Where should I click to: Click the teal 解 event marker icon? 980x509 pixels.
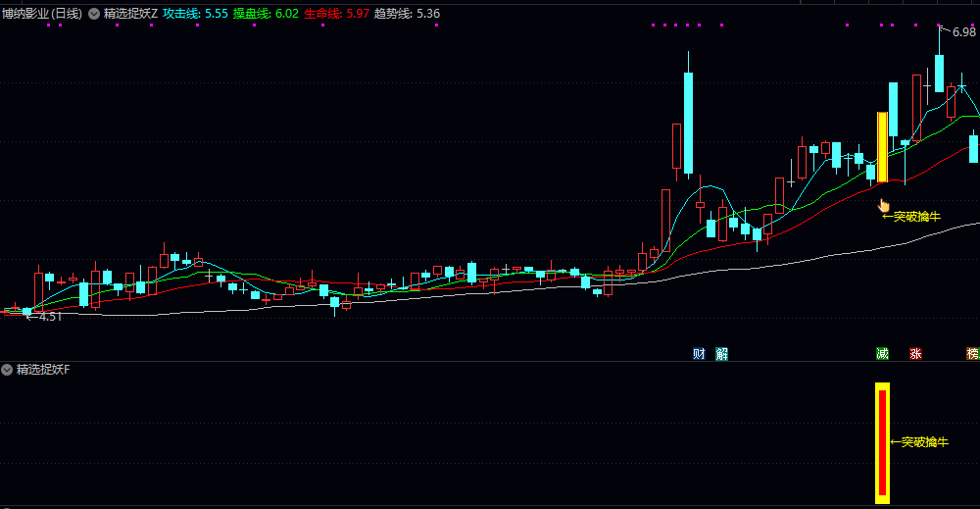click(722, 354)
